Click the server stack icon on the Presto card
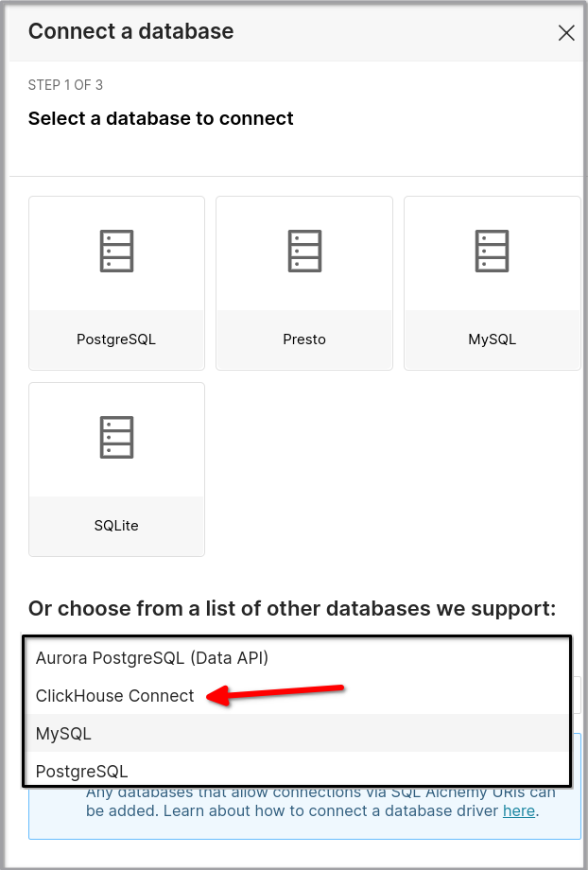Viewport: 588px width, 870px height. tap(303, 251)
